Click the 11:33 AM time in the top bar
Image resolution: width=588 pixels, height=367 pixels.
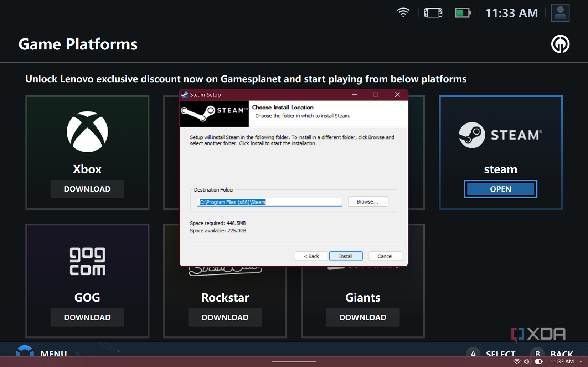point(511,13)
